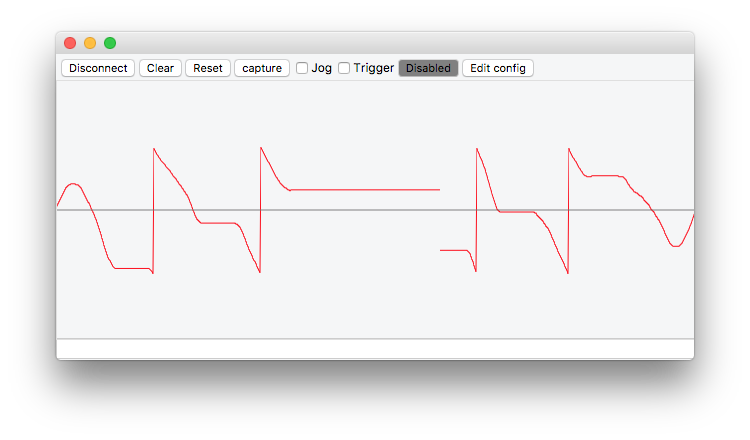Viewport: 750px width, 440px height.
Task: Start a capture with the capture button
Action: pos(262,68)
